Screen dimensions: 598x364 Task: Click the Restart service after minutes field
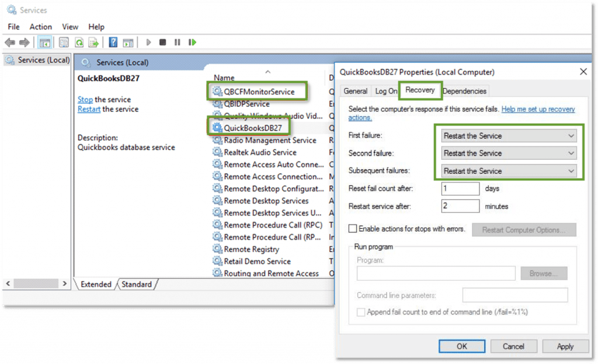click(x=460, y=206)
